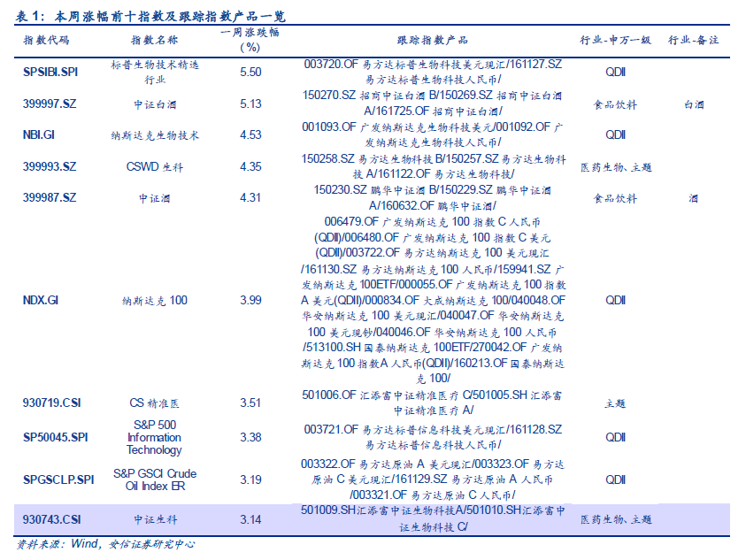Screen dimensions: 746x560
Task: Click index code SP50045.SPI
Action: pyautogui.click(x=55, y=437)
